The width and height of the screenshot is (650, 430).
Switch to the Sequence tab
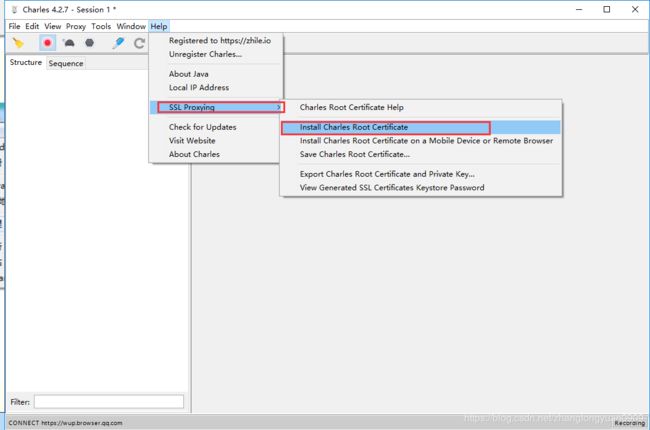66,63
